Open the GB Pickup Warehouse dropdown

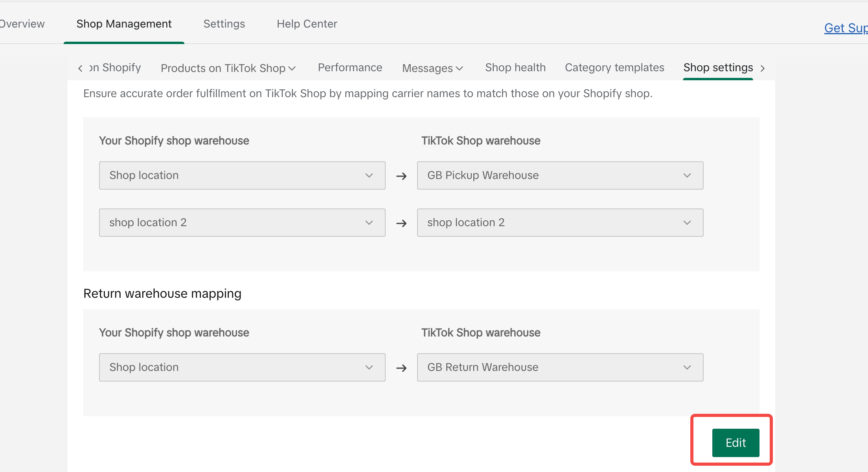[x=560, y=175]
